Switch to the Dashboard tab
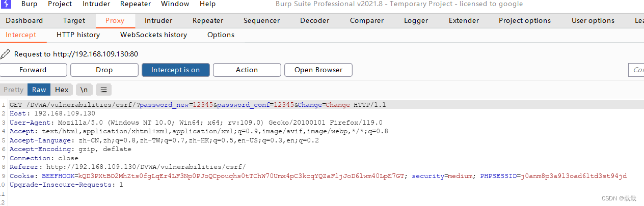Viewport: 644px width, 206px height. 24,21
